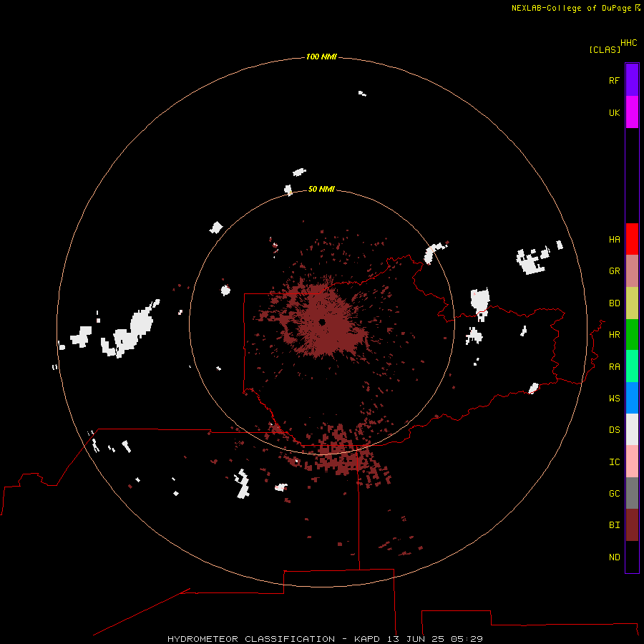The width and height of the screenshot is (644, 644).
Task: Click the RF legend label
Action: coord(614,80)
